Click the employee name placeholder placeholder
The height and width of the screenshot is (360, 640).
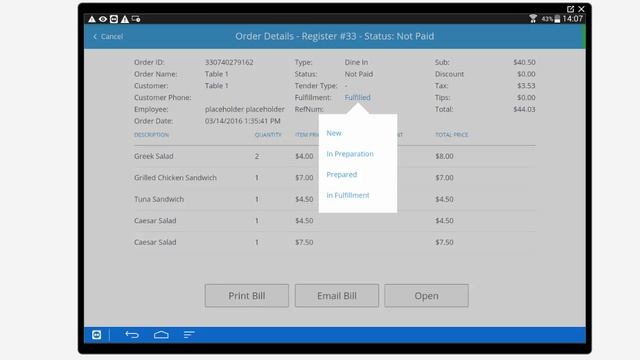[244, 109]
